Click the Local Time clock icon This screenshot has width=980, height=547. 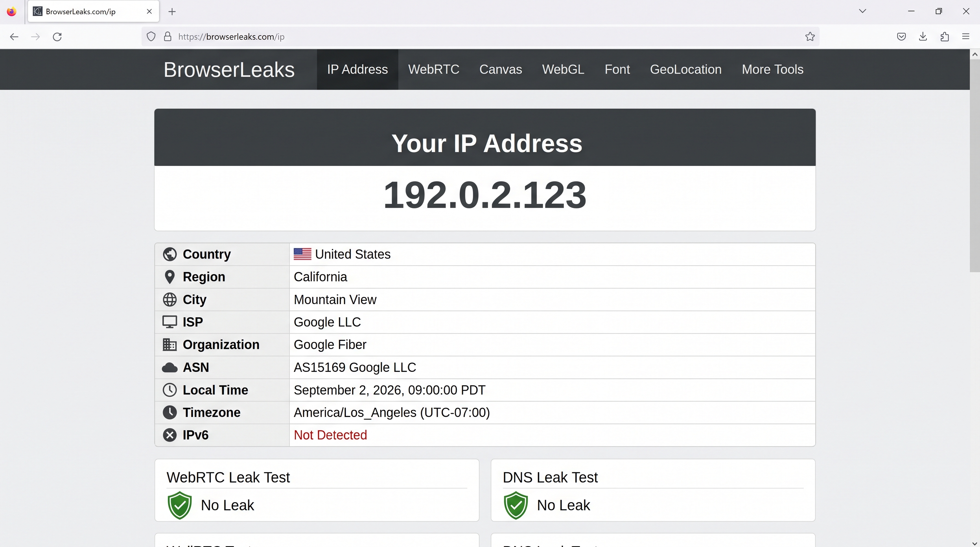(170, 390)
